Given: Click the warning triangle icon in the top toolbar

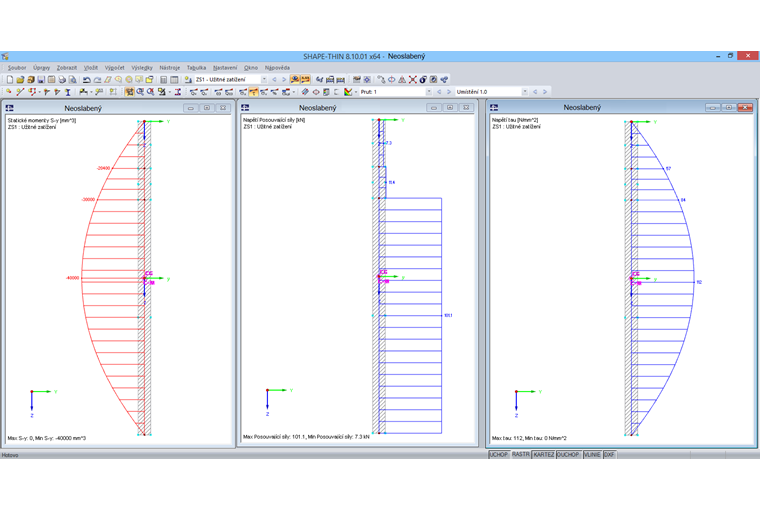Looking at the screenshot, I should pos(402,80).
